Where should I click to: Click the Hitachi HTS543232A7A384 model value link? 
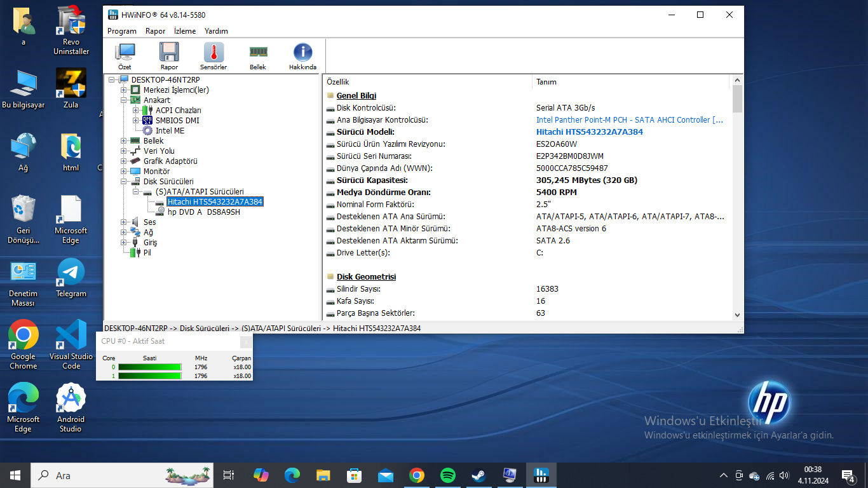click(x=590, y=132)
